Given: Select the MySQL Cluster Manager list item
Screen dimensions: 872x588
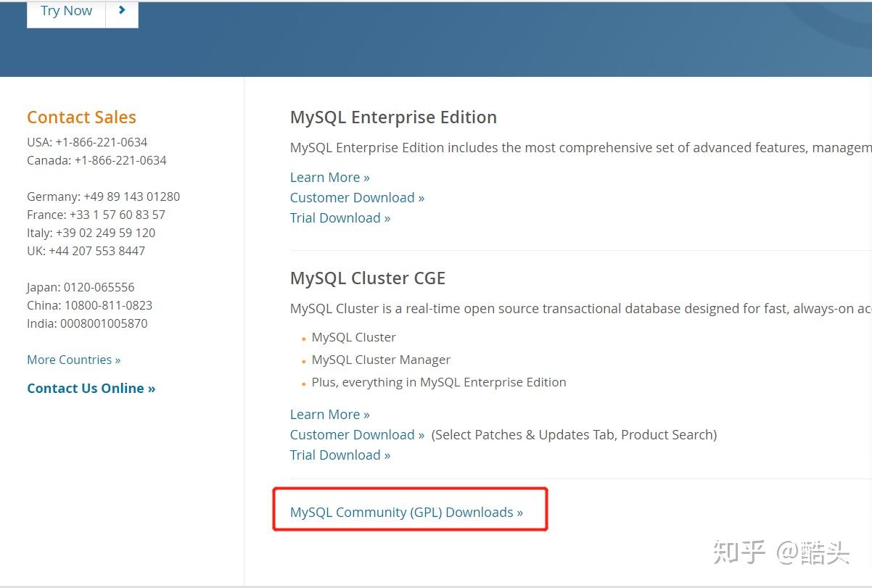Looking at the screenshot, I should pyautogui.click(x=381, y=360).
